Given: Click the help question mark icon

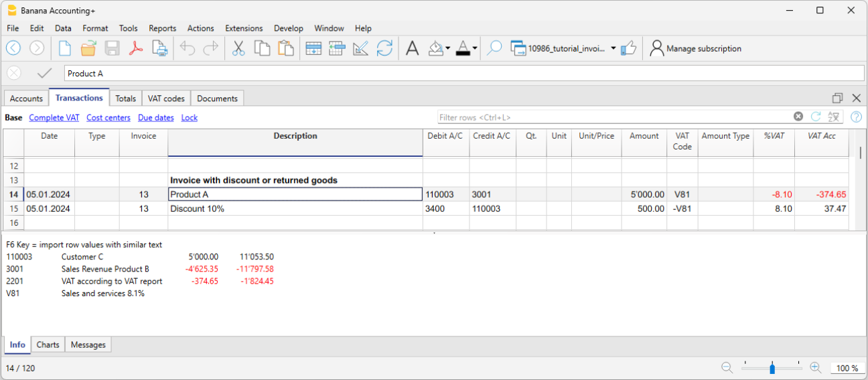Looking at the screenshot, I should point(856,117).
